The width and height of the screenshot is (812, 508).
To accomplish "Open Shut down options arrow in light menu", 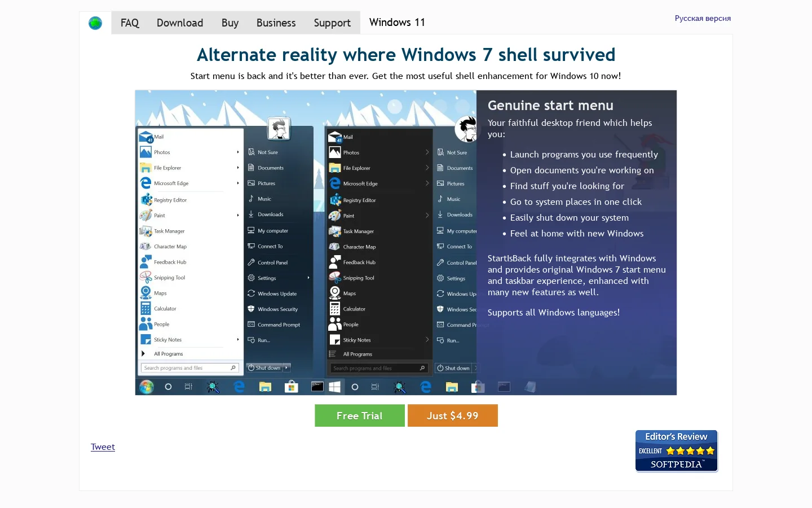I will coord(286,367).
